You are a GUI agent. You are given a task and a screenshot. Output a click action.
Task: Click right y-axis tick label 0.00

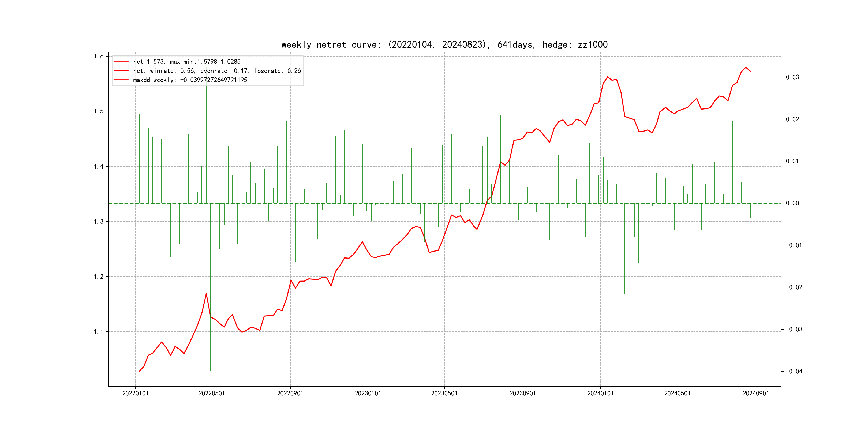(792, 203)
